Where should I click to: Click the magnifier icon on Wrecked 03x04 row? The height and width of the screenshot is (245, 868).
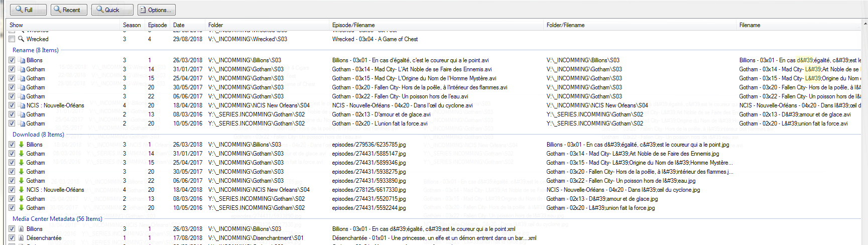(22, 39)
